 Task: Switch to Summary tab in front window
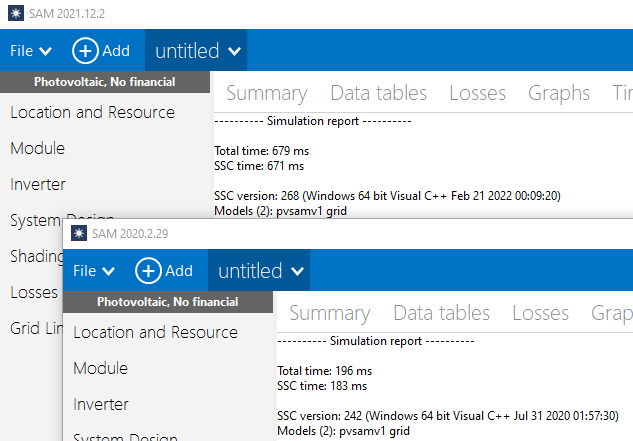click(328, 313)
